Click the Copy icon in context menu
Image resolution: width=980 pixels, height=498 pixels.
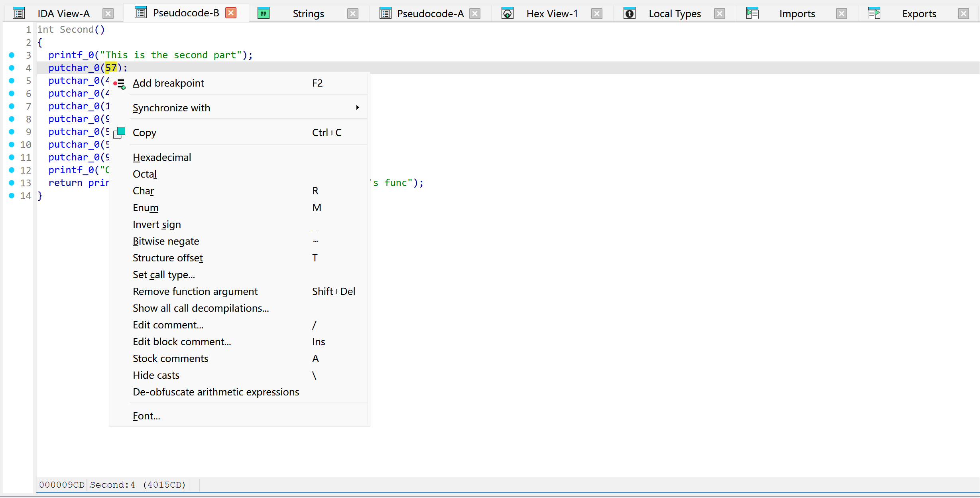(x=119, y=132)
